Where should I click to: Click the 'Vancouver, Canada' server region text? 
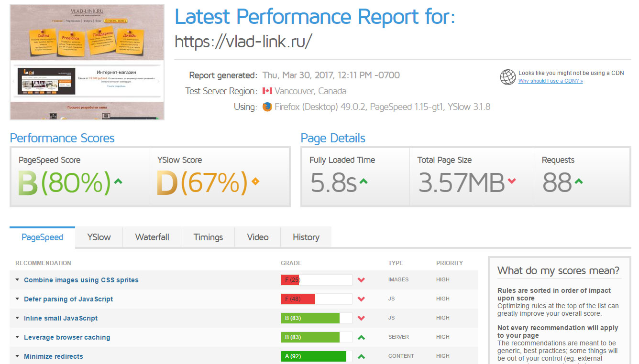[311, 91]
